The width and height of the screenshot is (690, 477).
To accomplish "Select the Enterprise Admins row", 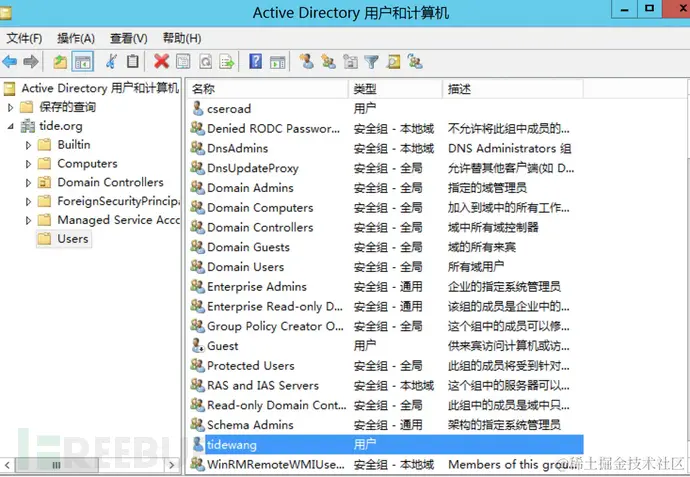I will 387,286.
